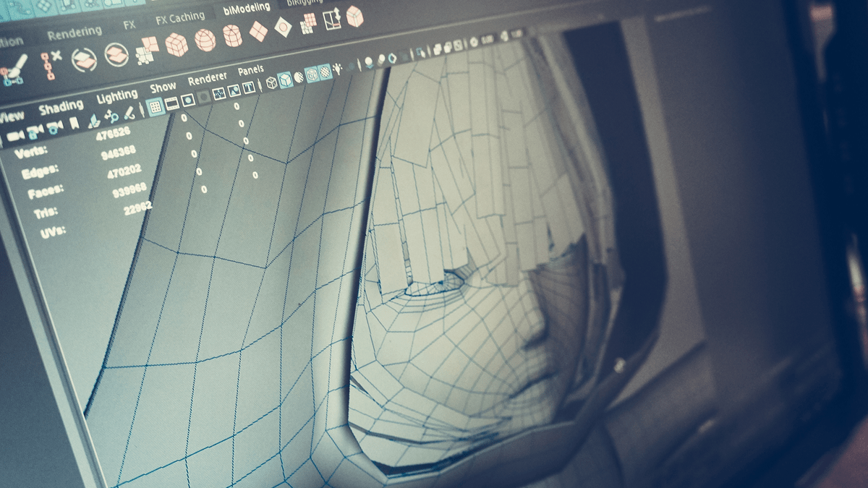The height and width of the screenshot is (488, 868).
Task: Click the Edges count 946368
Action: 118,153
